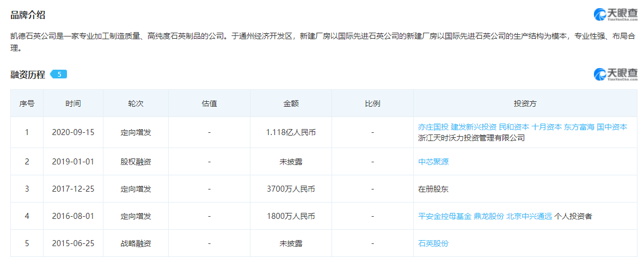Viewport: 644px width, 257px height.
Task: Open the 建发新兴投资 investor page
Action: click(x=474, y=127)
